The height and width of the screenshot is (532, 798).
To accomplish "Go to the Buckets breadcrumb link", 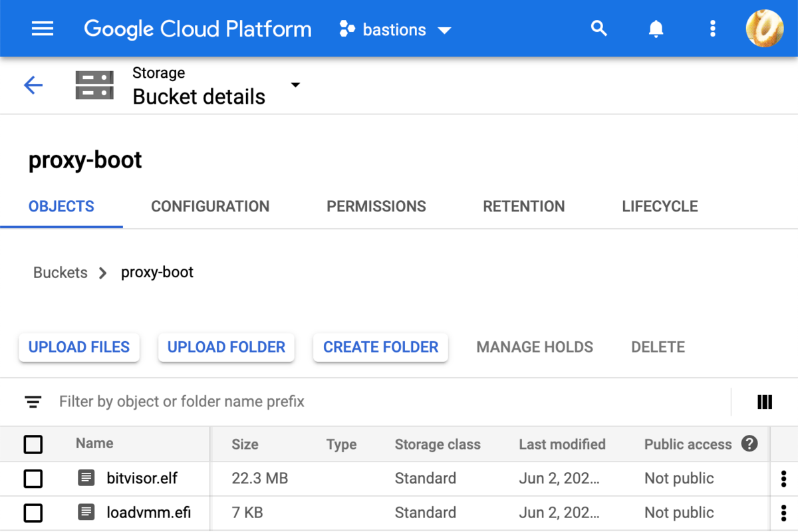I will (61, 273).
